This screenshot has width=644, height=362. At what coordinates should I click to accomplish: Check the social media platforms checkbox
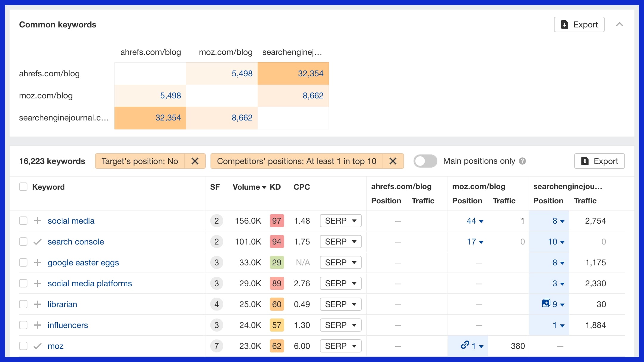pos(23,283)
